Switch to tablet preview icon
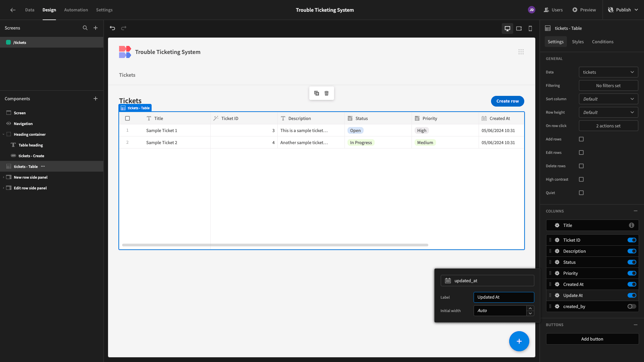The image size is (644, 362). pos(519,28)
